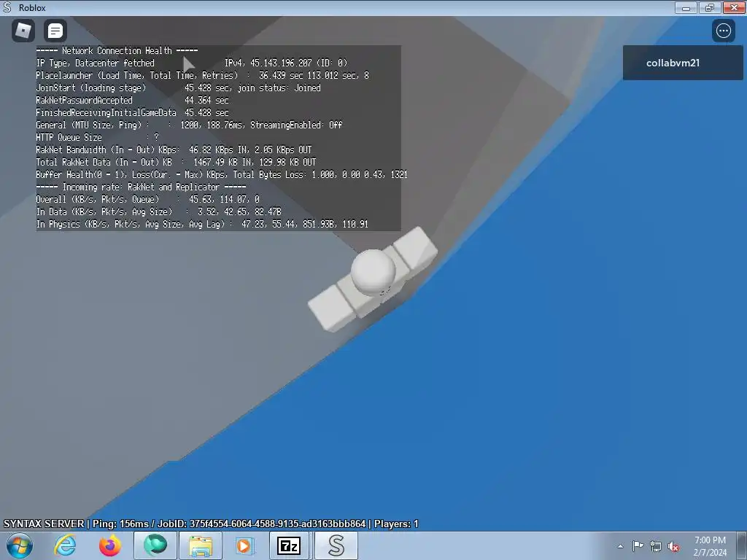Open the network tray icon
This screenshot has width=747, height=560.
pyautogui.click(x=656, y=547)
